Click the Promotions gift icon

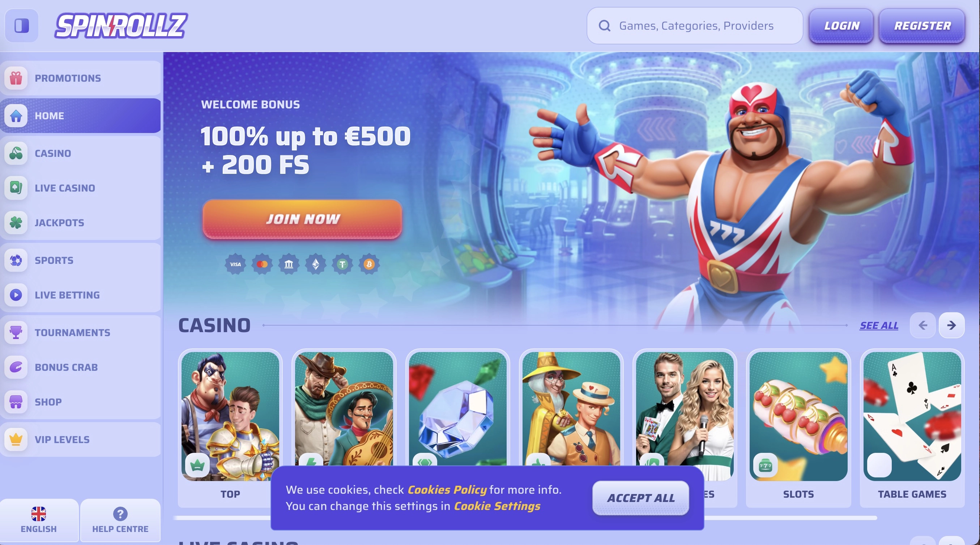point(16,78)
